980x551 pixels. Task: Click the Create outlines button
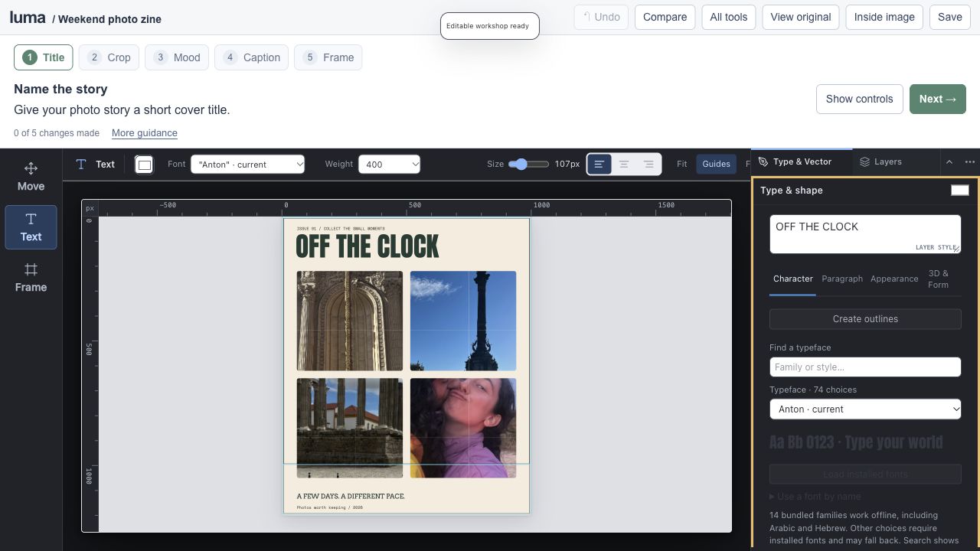pyautogui.click(x=865, y=319)
